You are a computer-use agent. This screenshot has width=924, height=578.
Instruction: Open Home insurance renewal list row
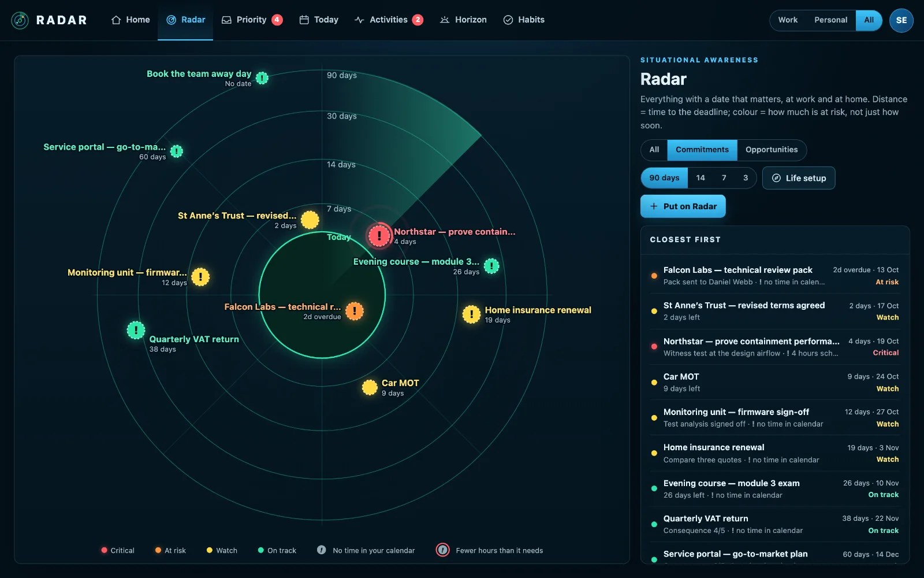[x=775, y=453]
